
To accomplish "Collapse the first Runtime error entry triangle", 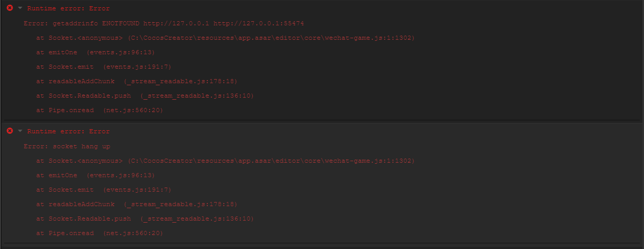I will click(20, 8).
